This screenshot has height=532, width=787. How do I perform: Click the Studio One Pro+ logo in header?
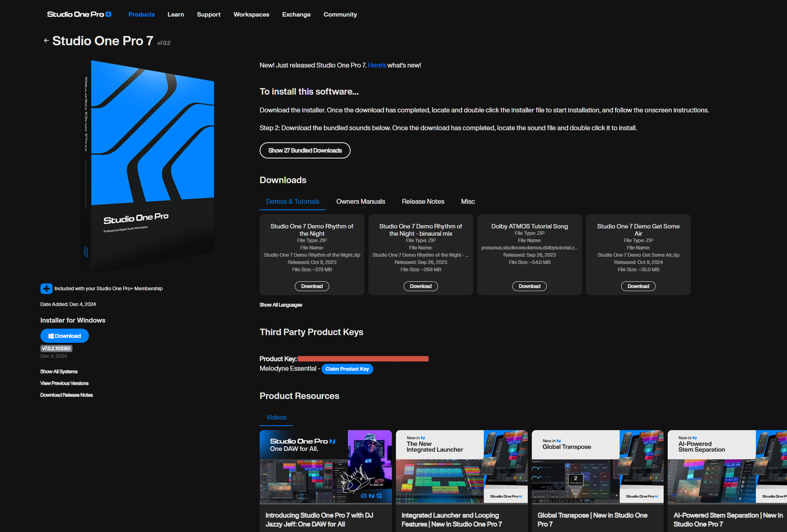(x=79, y=14)
